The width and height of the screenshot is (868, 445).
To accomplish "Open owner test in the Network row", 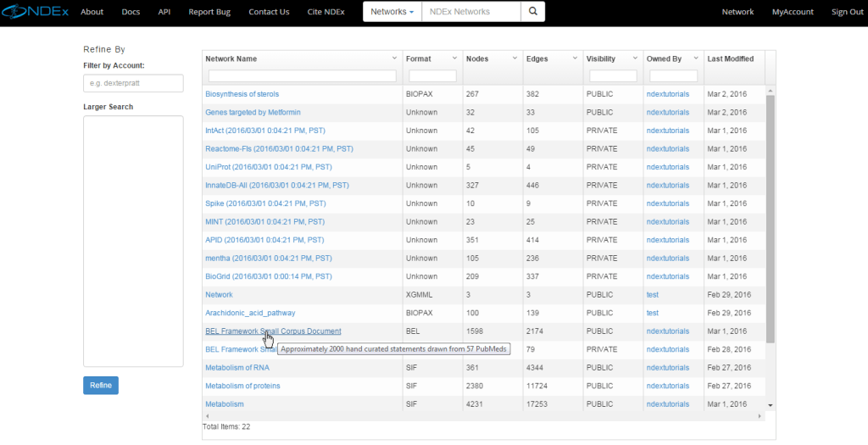I will click(x=652, y=295).
